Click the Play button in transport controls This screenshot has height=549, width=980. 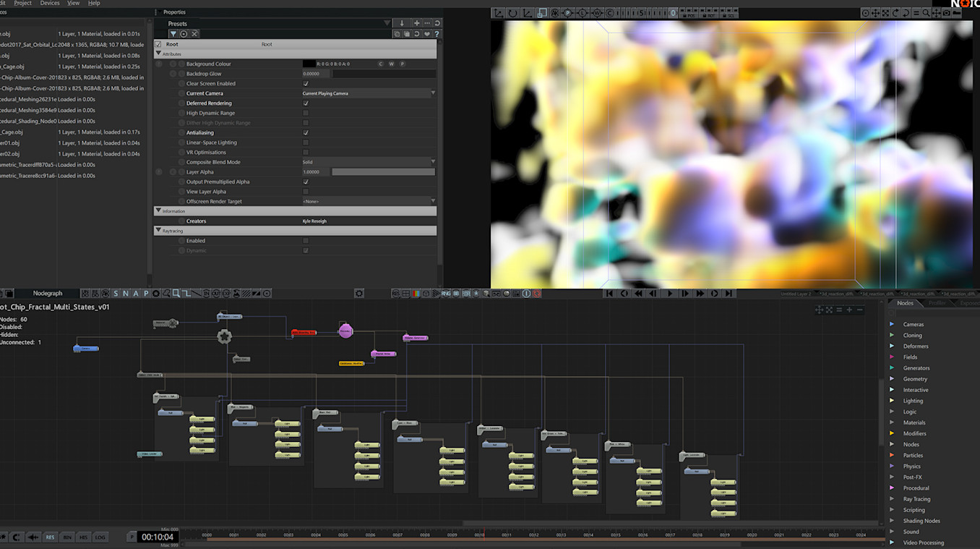click(670, 294)
